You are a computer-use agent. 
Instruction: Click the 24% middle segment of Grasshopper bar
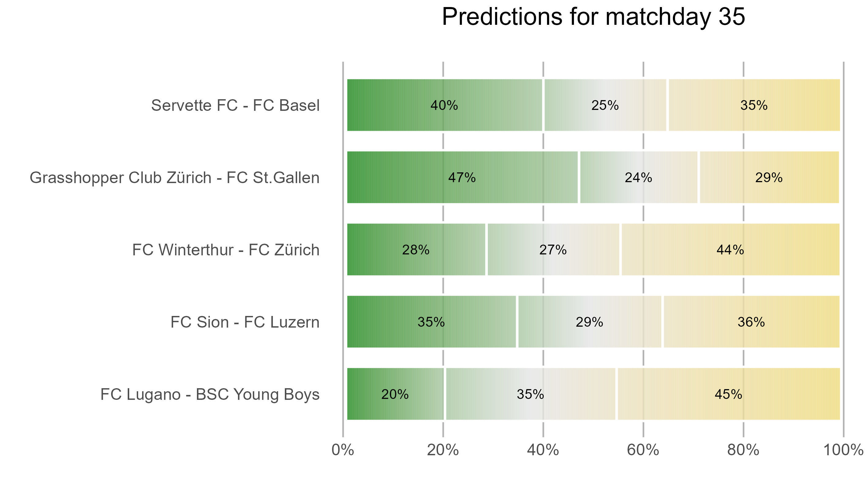coord(639,178)
